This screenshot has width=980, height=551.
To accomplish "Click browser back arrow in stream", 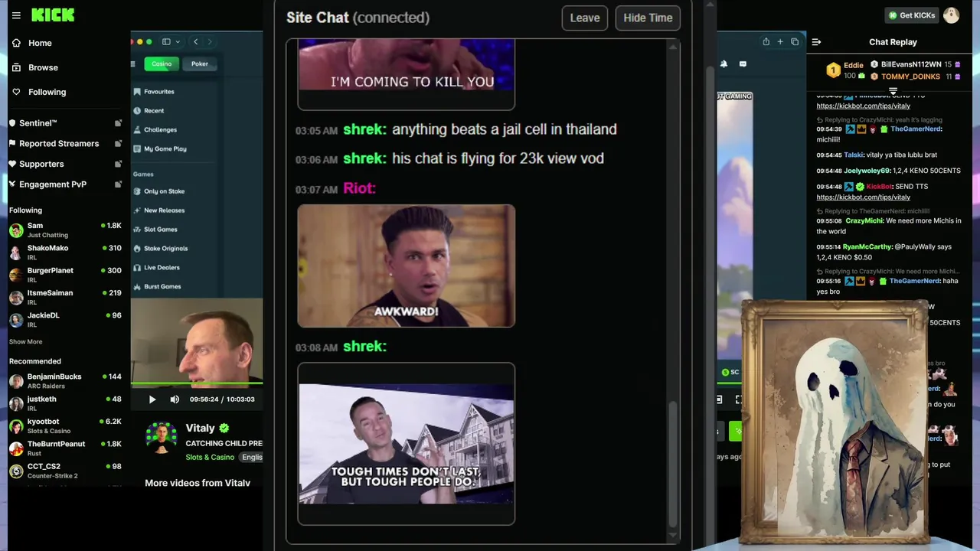I will pyautogui.click(x=196, y=42).
